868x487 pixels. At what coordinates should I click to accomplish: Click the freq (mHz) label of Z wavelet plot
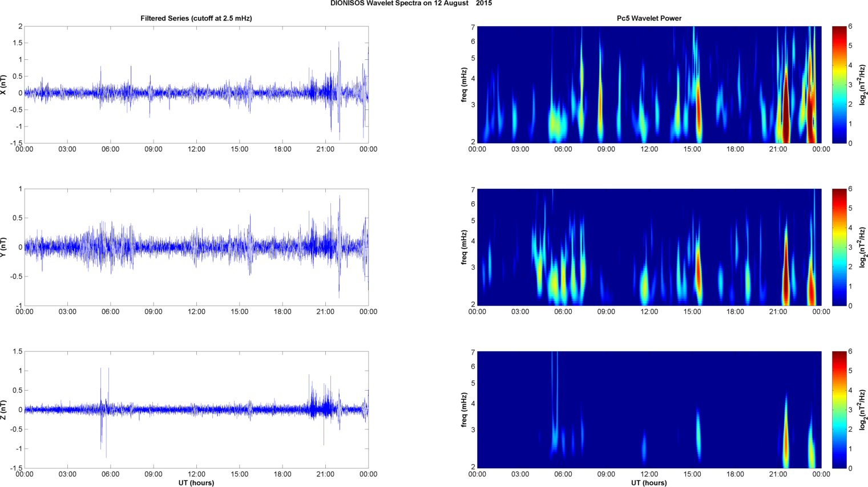tap(465, 409)
